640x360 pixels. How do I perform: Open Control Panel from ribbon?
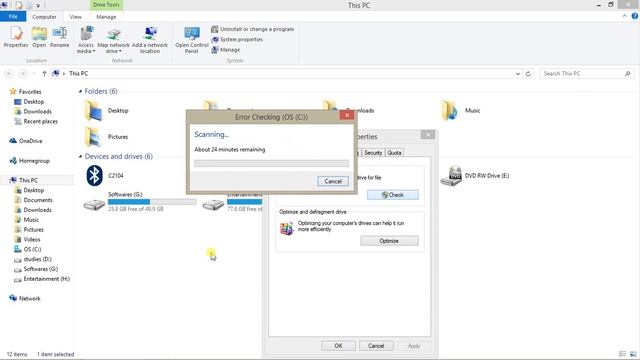pyautogui.click(x=192, y=40)
